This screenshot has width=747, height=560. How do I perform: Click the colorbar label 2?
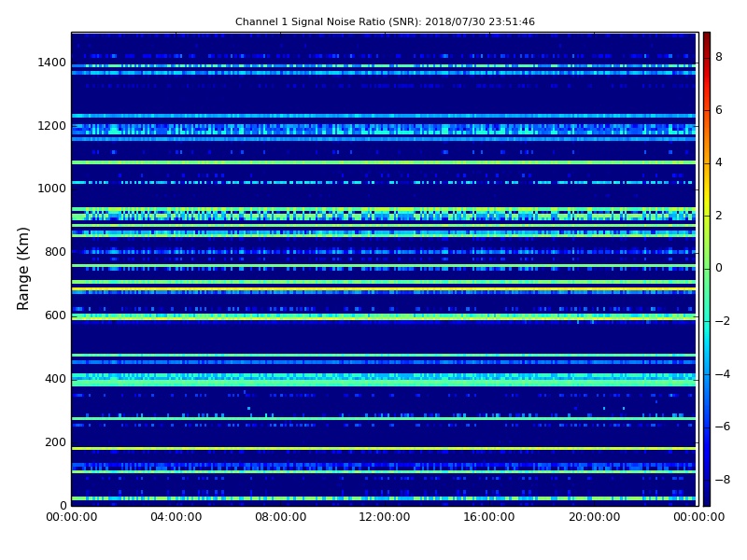click(719, 216)
